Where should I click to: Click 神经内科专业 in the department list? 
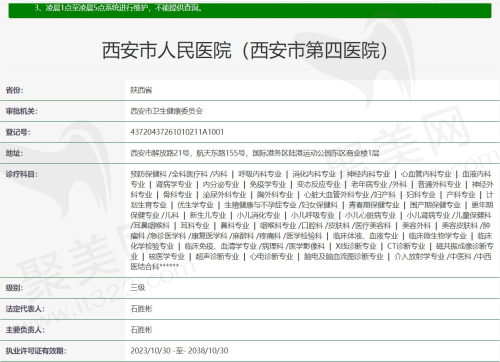tap(368, 174)
